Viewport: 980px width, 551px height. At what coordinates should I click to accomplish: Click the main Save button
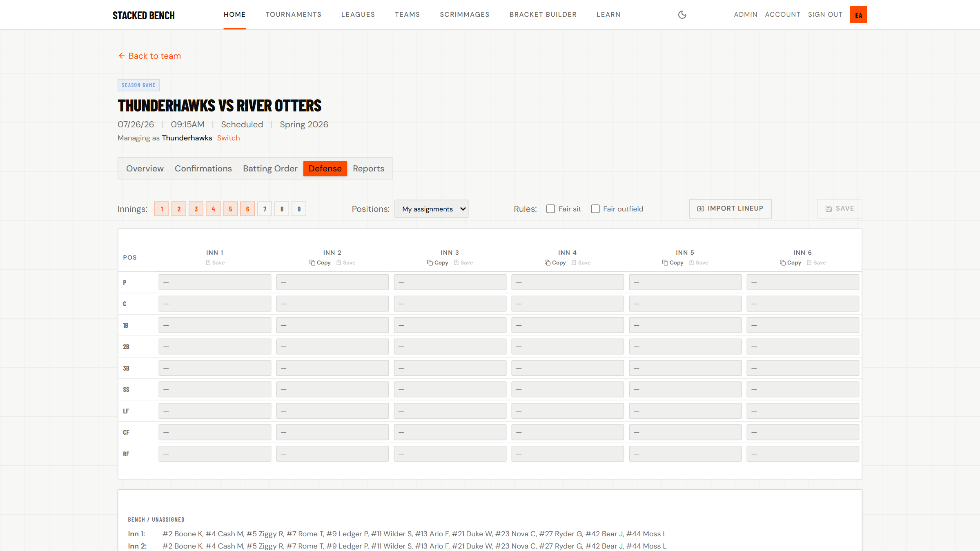840,209
